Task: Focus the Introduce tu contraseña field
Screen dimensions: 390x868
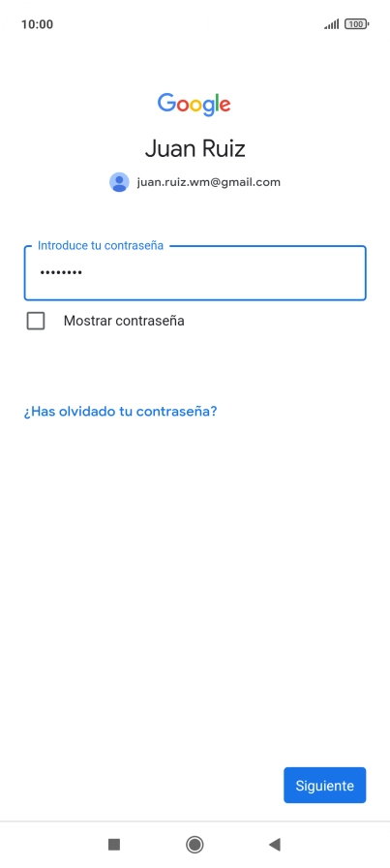Action: [195, 273]
